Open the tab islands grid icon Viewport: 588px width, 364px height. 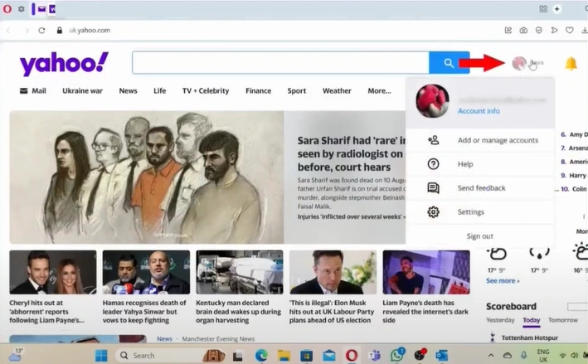pyautogui.click(x=543, y=9)
